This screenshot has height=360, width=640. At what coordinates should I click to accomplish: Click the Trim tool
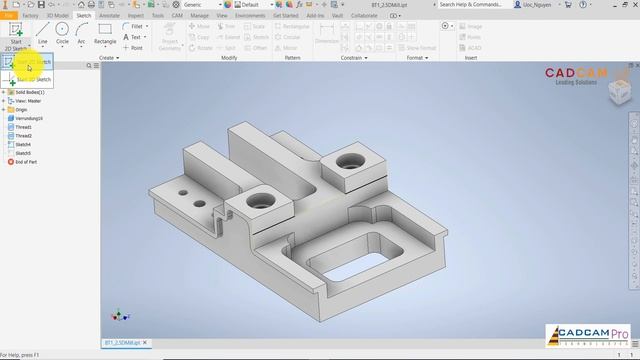click(x=226, y=26)
